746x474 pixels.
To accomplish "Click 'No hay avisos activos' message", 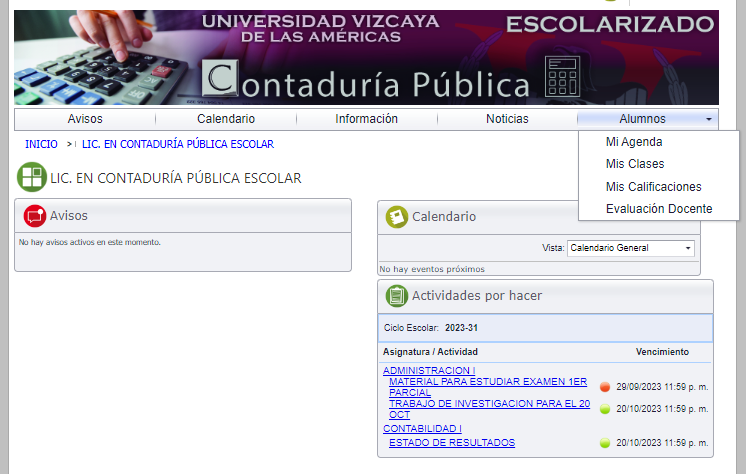I will 89,242.
